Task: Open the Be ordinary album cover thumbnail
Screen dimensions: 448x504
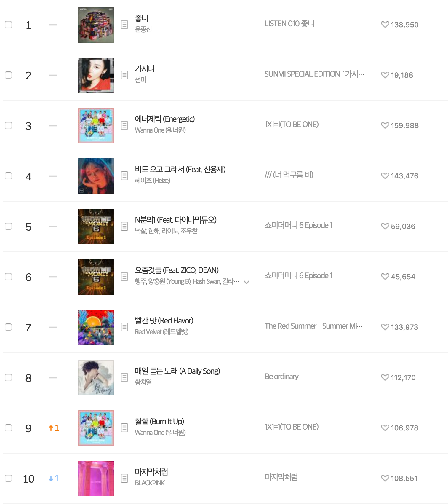Action: pos(96,378)
